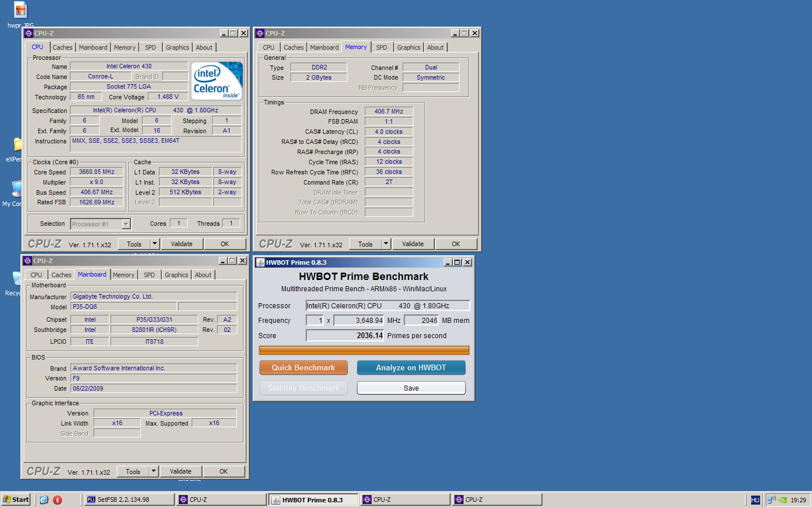This screenshot has width=812, height=508.
Task: Open Tools dropdown arrow in Mainboard window
Action: pyautogui.click(x=154, y=471)
